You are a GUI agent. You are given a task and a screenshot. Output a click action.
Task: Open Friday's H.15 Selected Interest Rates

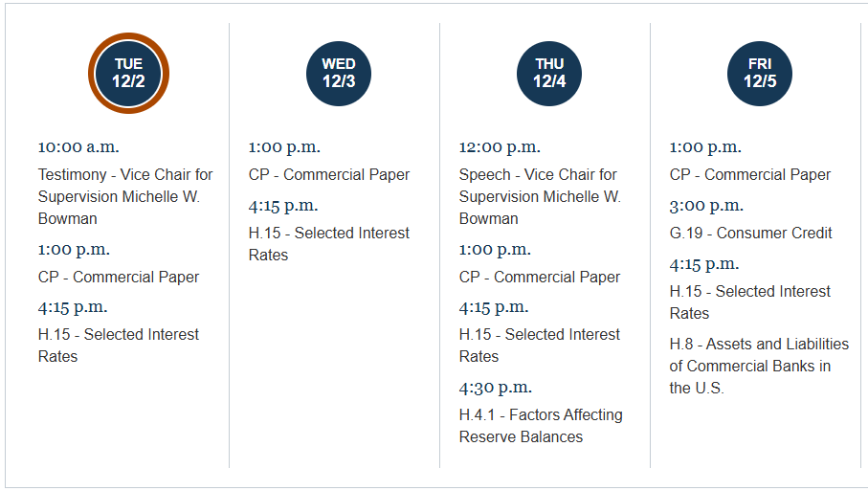click(750, 301)
